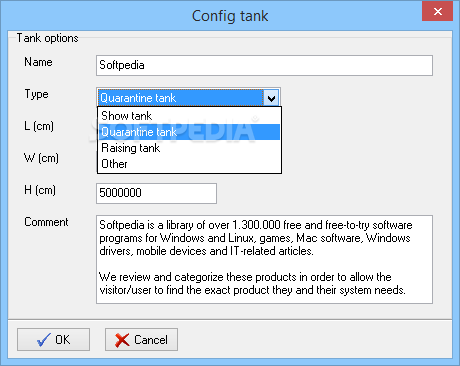Click the H (cm) field with 5000000
This screenshot has width=460, height=366.
[x=156, y=193]
